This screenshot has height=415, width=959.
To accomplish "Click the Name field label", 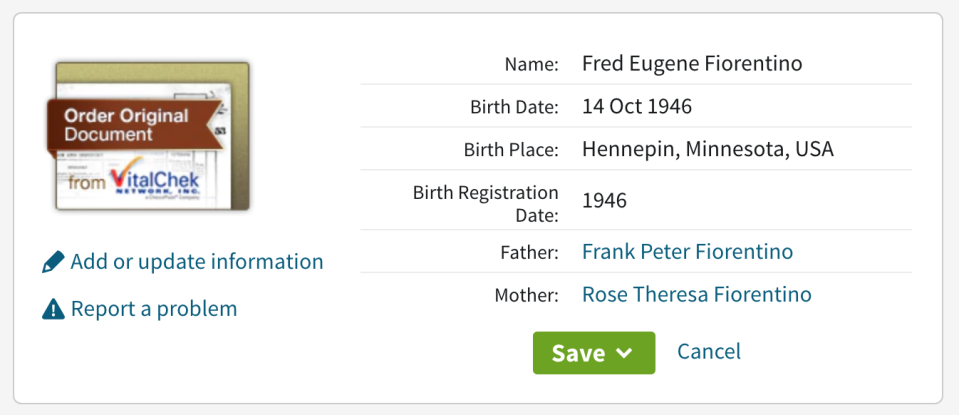I will (531, 64).
